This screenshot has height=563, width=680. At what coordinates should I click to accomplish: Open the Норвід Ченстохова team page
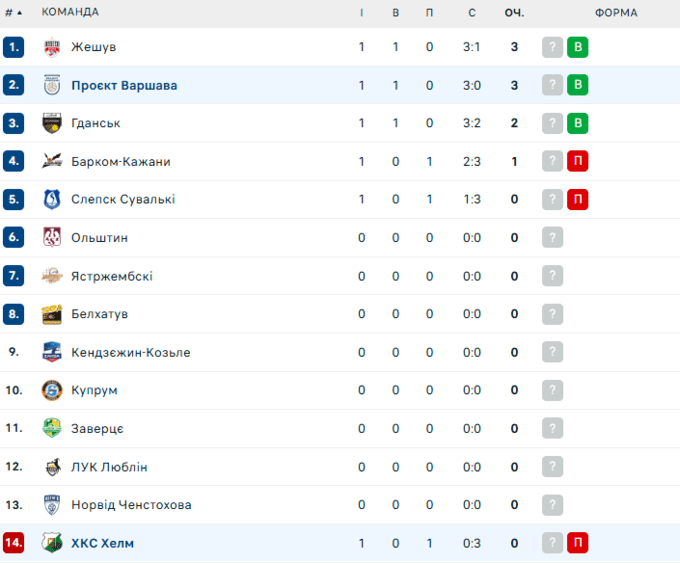coord(131,505)
